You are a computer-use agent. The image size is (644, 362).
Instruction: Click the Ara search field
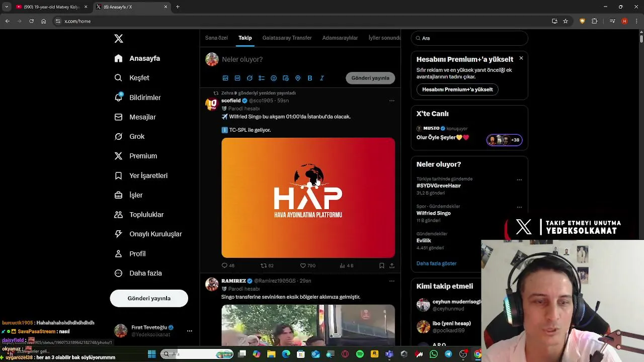[469, 38]
